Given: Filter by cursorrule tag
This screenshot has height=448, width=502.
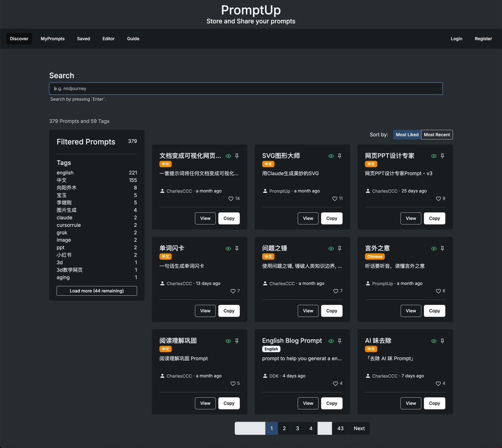Looking at the screenshot, I should click(x=97, y=225).
